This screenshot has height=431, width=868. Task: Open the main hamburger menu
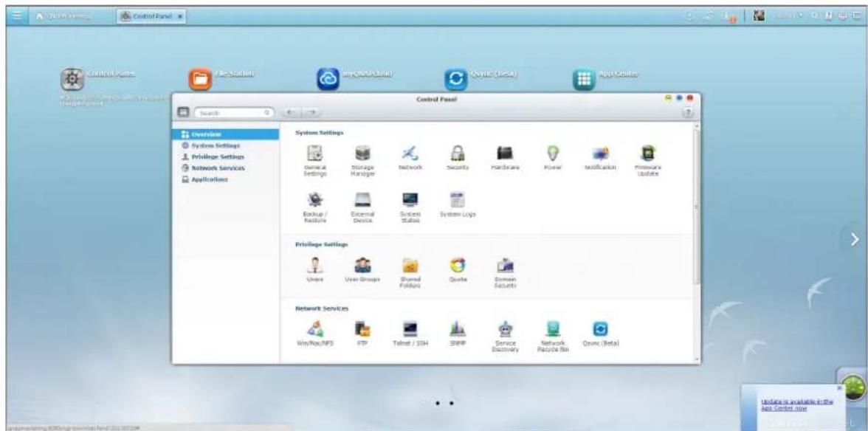coord(17,16)
